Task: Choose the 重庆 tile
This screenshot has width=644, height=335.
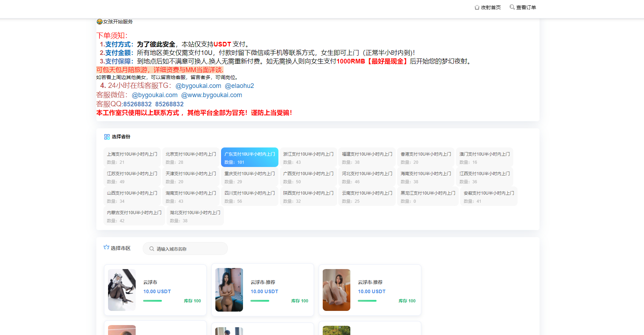Action: tap(250, 177)
